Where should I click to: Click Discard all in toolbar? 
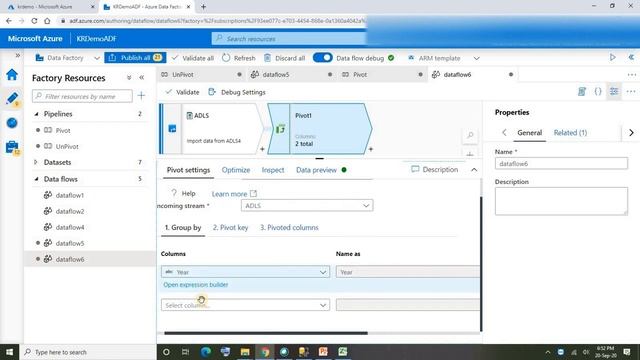(x=284, y=58)
